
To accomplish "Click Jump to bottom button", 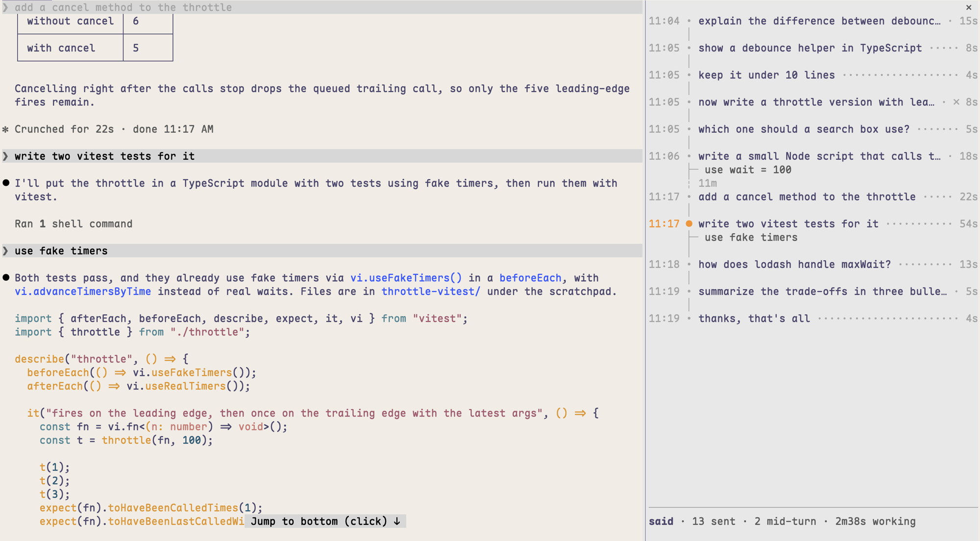I will tap(325, 521).
